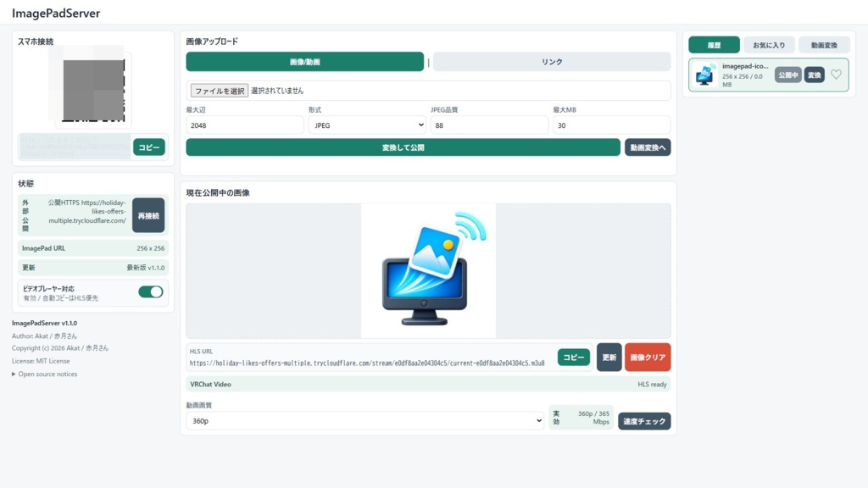Viewport: 868px width, 488px height.
Task: Click the 選択されていません file label
Action: 277,91
